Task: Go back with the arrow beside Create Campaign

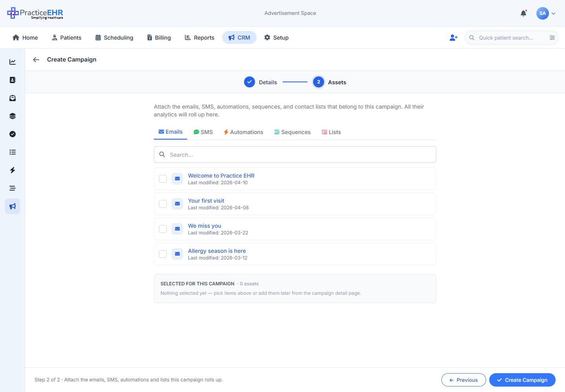Action: 36,60
